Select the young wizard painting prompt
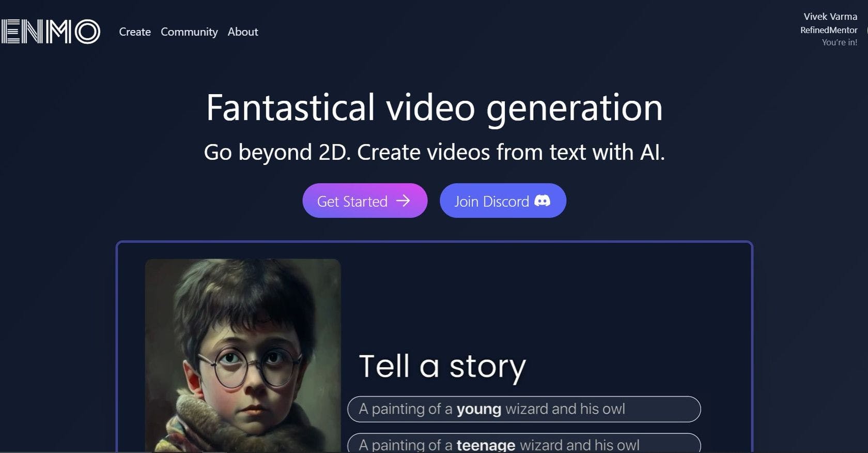 pos(524,409)
